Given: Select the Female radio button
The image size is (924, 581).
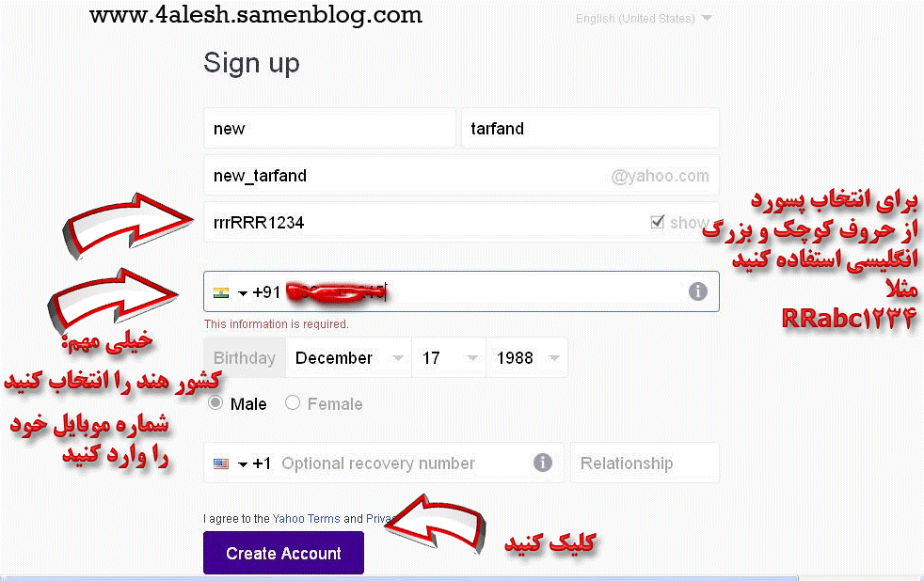Looking at the screenshot, I should pos(293,403).
